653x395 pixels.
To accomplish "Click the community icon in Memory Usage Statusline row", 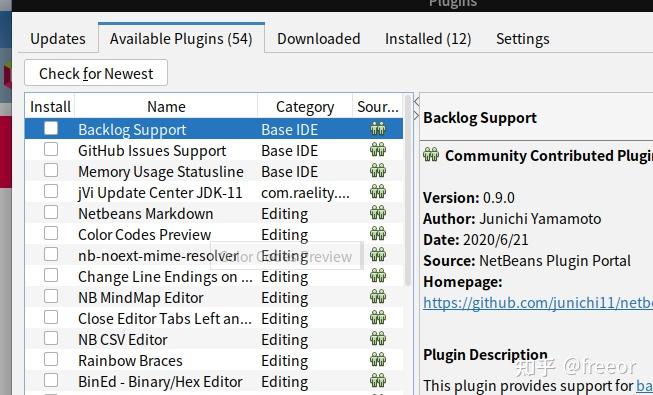I will 378,171.
